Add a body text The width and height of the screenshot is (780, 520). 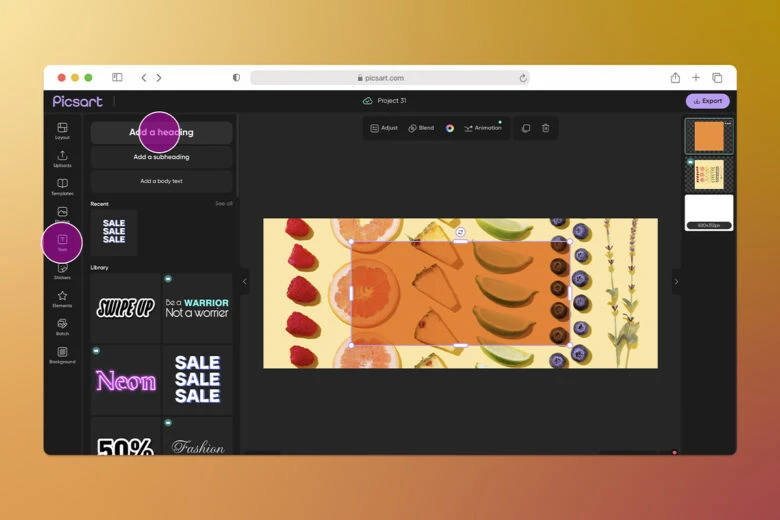[x=161, y=181]
